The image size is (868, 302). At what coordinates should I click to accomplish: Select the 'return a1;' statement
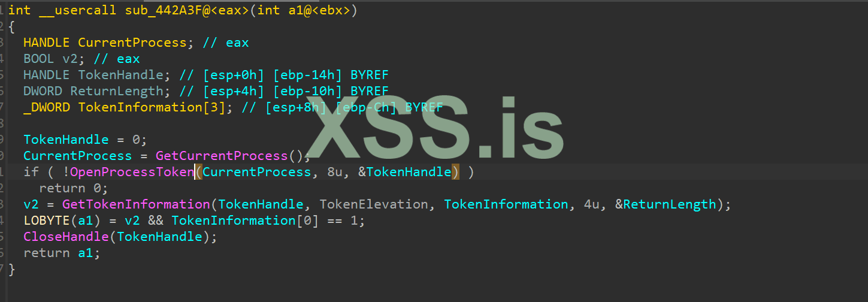click(62, 253)
